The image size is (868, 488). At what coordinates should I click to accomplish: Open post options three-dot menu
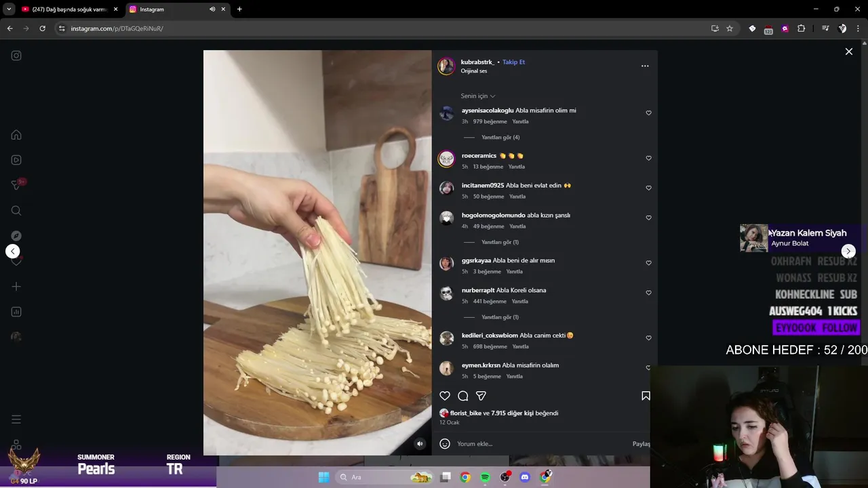point(645,66)
